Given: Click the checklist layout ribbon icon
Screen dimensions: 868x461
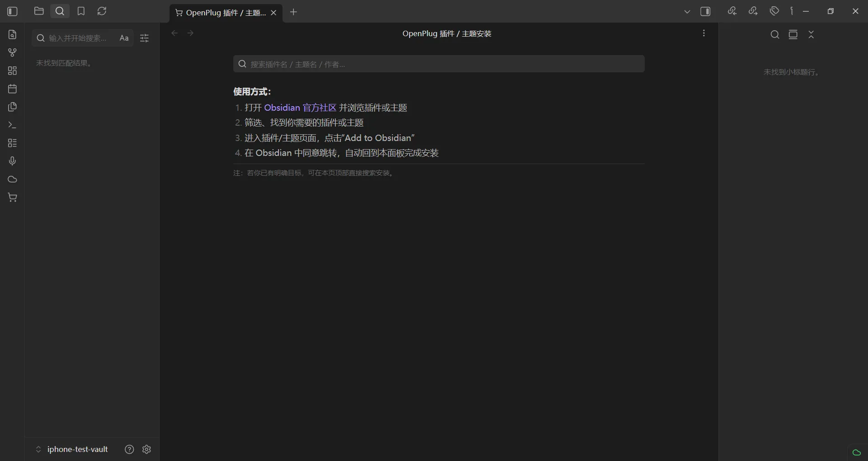Looking at the screenshot, I should pos(13,143).
